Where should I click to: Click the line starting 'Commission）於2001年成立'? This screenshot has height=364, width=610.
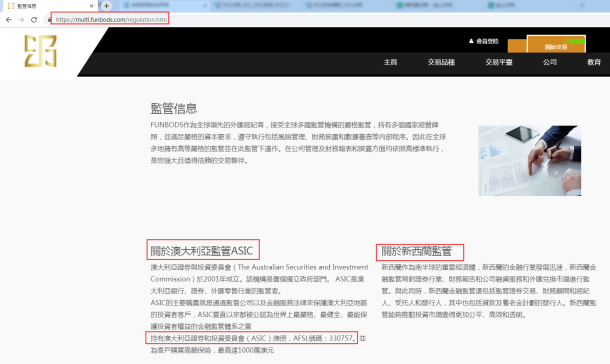pyautogui.click(x=257, y=279)
